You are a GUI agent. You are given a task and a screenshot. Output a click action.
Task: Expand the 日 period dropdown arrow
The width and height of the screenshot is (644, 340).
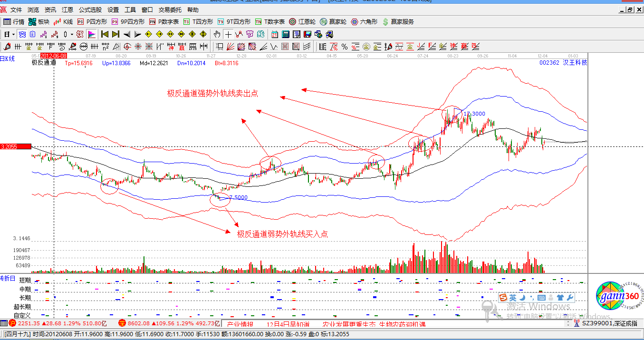click(13, 34)
